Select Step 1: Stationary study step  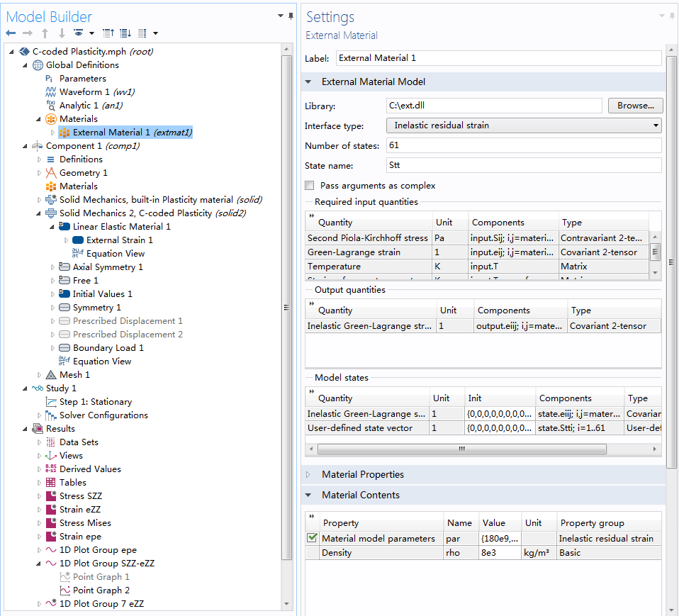pos(95,402)
